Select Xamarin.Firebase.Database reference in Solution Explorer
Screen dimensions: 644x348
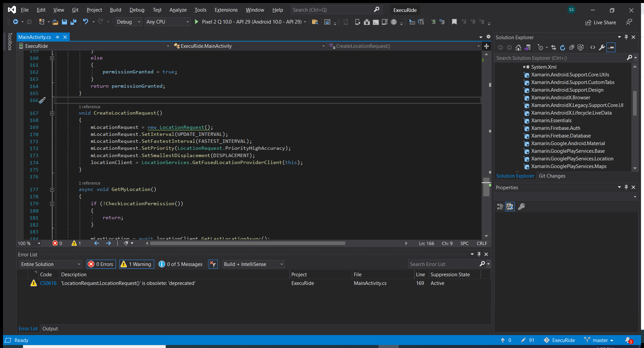coord(561,136)
